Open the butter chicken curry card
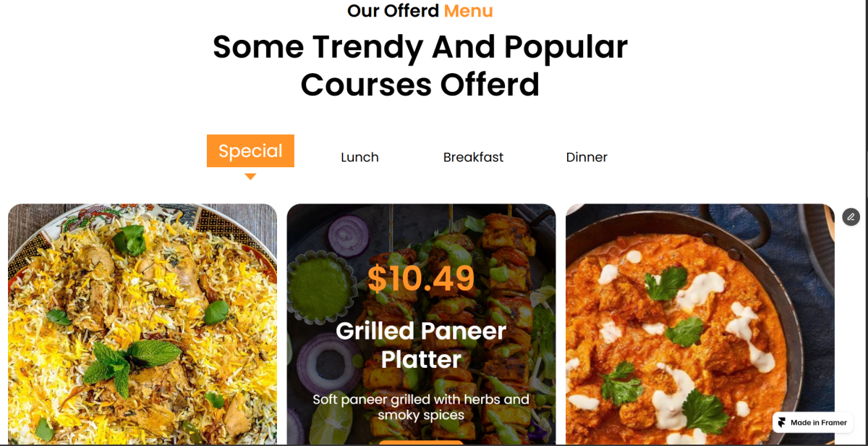The width and height of the screenshot is (868, 446). pyautogui.click(x=700, y=324)
